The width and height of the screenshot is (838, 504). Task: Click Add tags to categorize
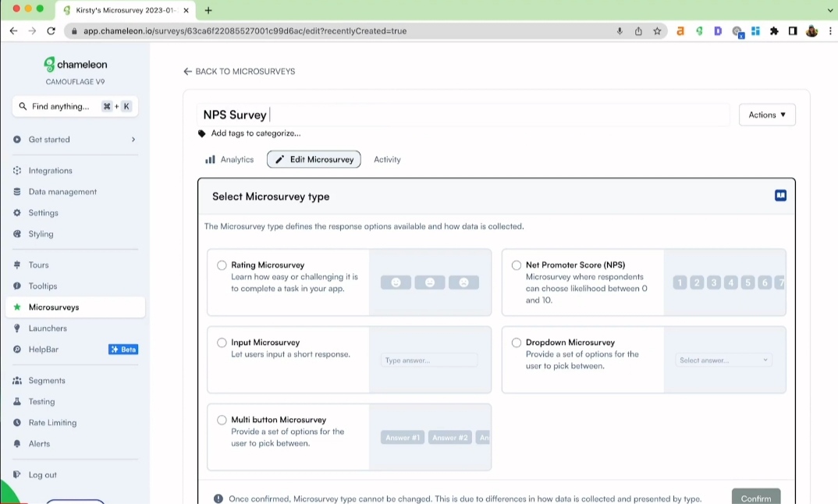click(255, 133)
